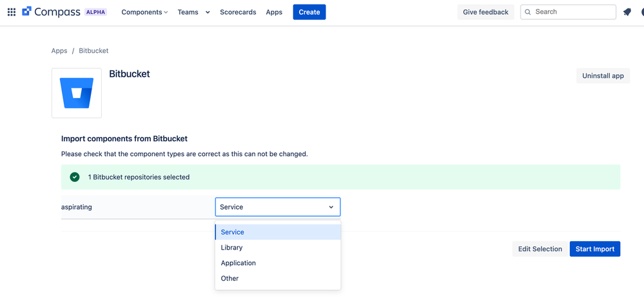Screen dimensions: 644x300
Task: Click Uninstall app button
Action: coord(603,75)
